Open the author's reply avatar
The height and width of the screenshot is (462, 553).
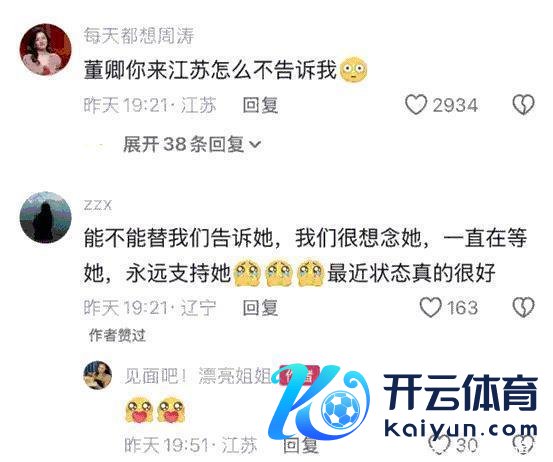coord(97,375)
